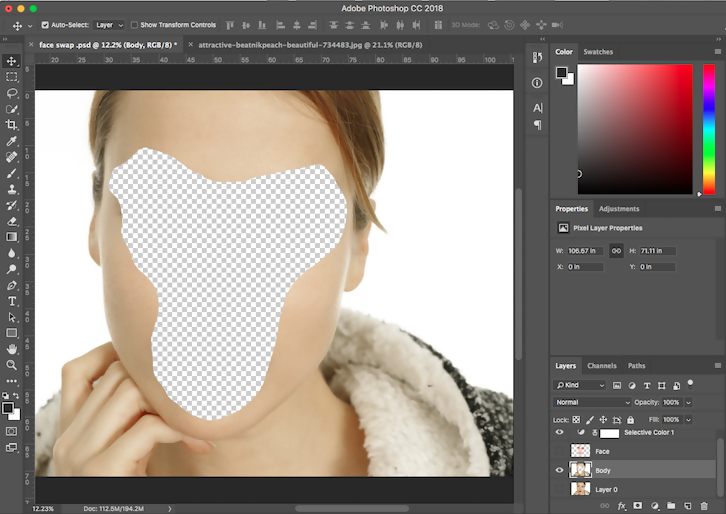Screen dimensions: 726x514
Task: Select the Spot Healing Brush tool
Action: point(12,157)
